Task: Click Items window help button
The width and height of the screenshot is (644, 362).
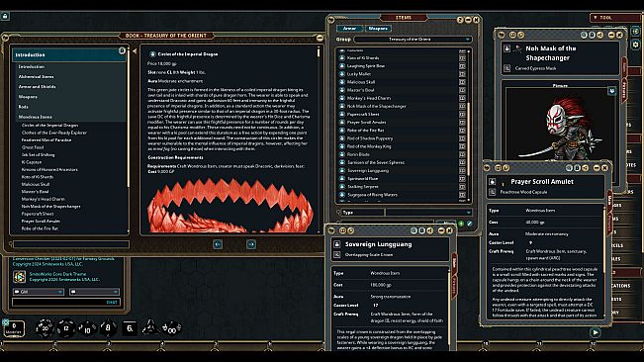Action: pos(460,20)
